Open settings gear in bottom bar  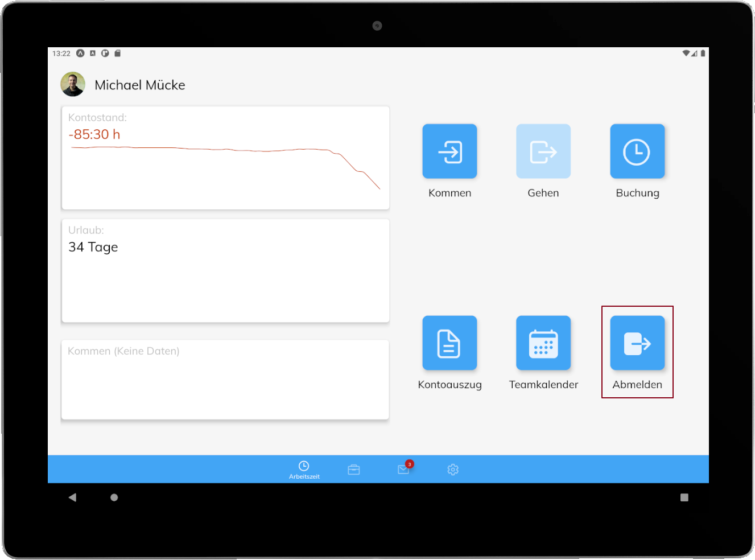coord(453,470)
